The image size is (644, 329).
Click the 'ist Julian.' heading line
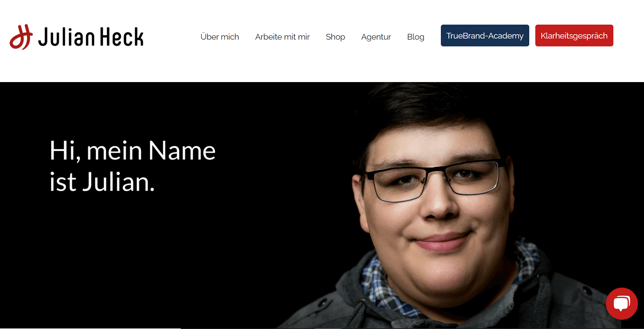click(x=102, y=182)
